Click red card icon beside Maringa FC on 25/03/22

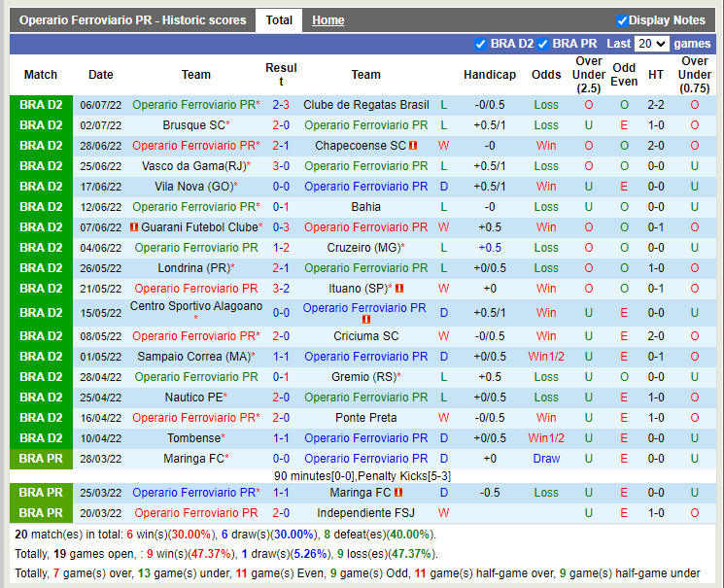[398, 493]
